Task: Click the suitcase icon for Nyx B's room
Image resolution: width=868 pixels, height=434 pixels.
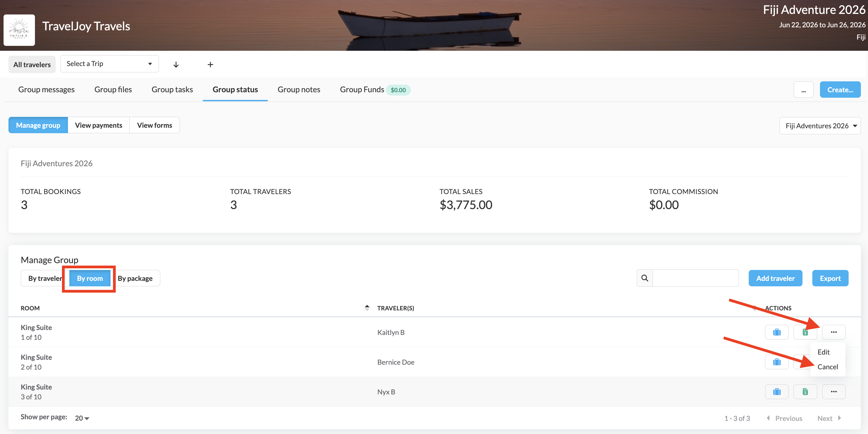Action: point(776,391)
